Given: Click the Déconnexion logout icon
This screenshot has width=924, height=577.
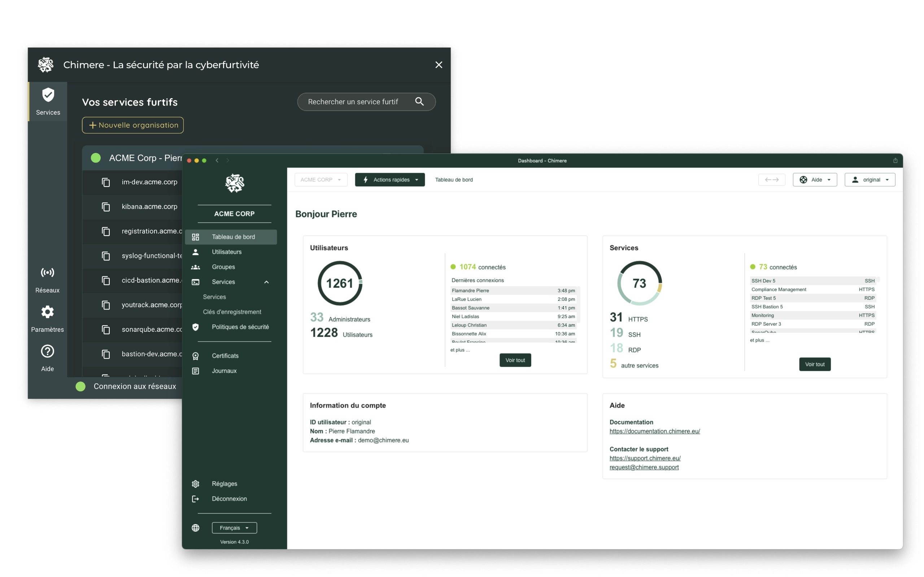Looking at the screenshot, I should [x=196, y=499].
